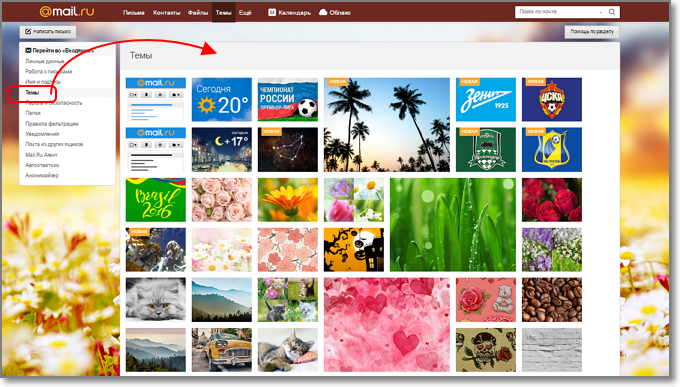Pick the Brasil 2016 theme
The width and height of the screenshot is (680, 387).
pos(156,200)
